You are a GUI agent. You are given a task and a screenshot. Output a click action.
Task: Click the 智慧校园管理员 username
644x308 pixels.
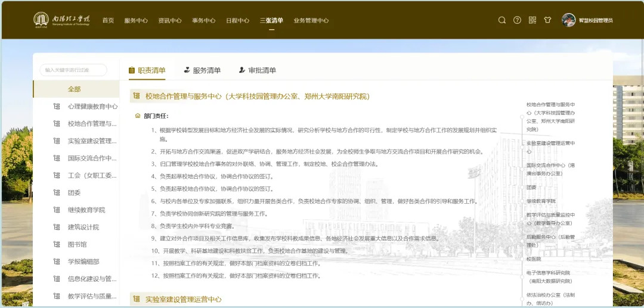tap(596, 20)
